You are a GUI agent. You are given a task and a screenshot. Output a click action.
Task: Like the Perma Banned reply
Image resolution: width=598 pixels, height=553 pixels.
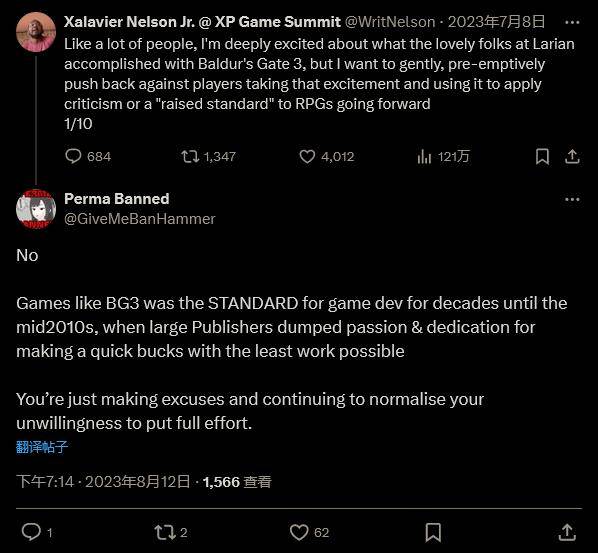point(309,532)
